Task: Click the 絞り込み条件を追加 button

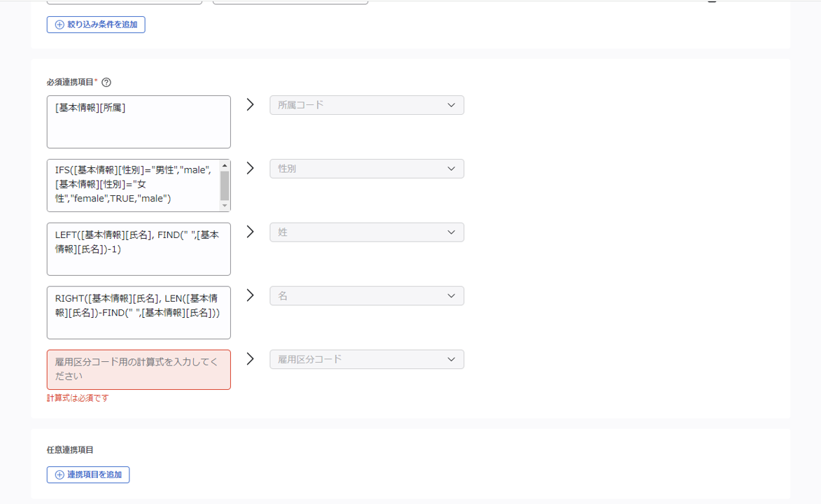Action: 96,24
